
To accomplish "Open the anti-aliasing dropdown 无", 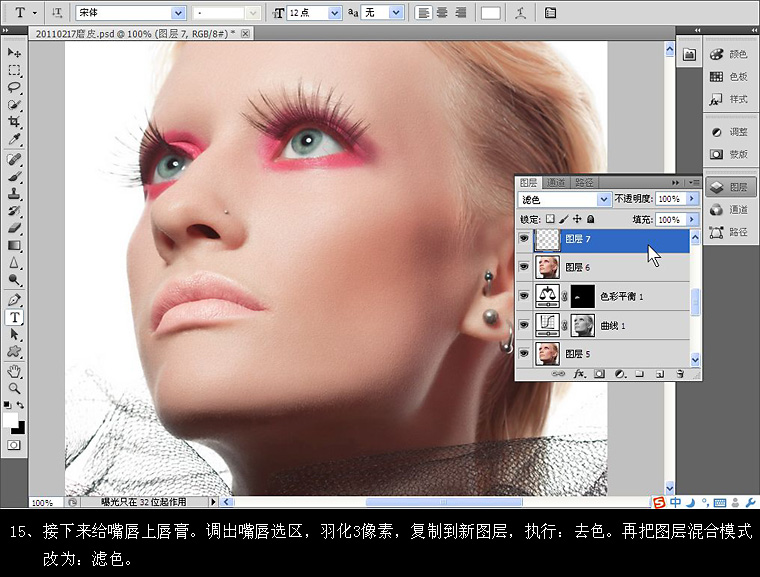I will pyautogui.click(x=396, y=13).
